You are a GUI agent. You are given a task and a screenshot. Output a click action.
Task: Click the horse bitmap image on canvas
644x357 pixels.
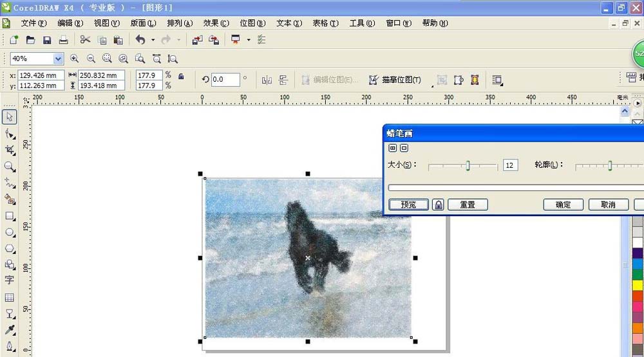[308, 258]
